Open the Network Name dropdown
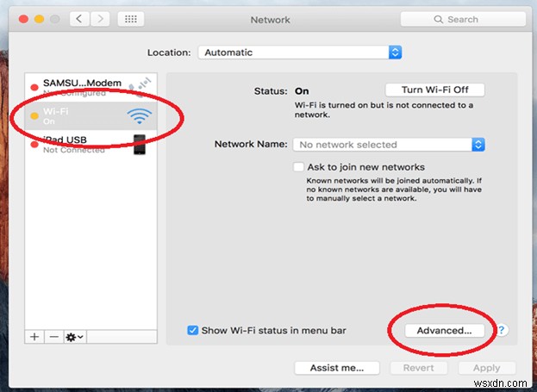 (389, 145)
